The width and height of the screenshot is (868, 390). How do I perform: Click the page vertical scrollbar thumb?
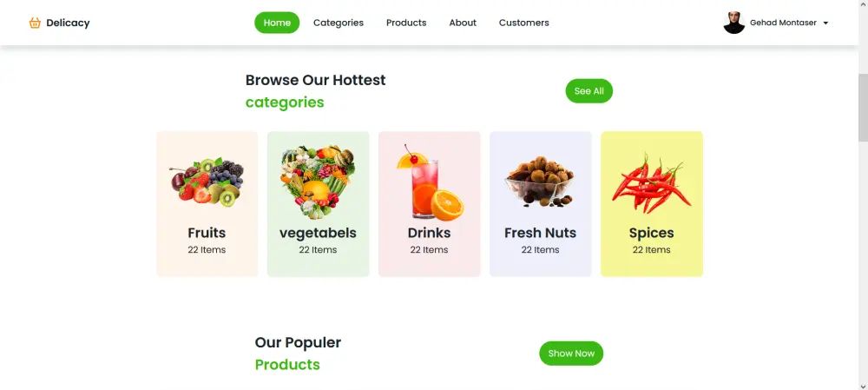point(863,108)
